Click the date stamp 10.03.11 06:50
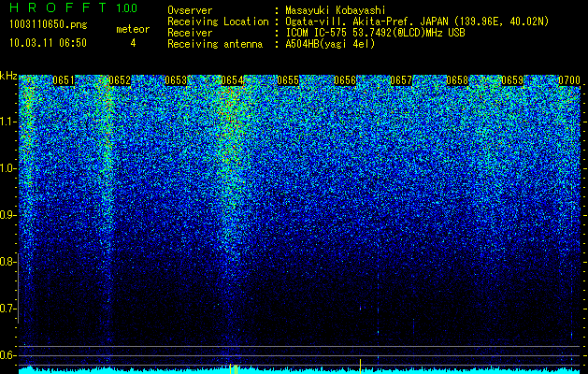Viewport: 588px width, 374px height. tap(48, 43)
